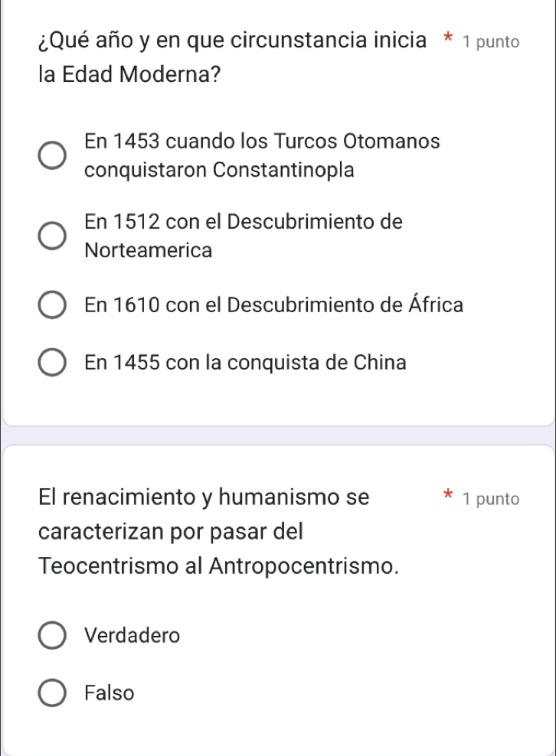Screen dimensions: 556x756
Task: Choose the radio circle beside 1512 Norteamerica
Action: 52,236
